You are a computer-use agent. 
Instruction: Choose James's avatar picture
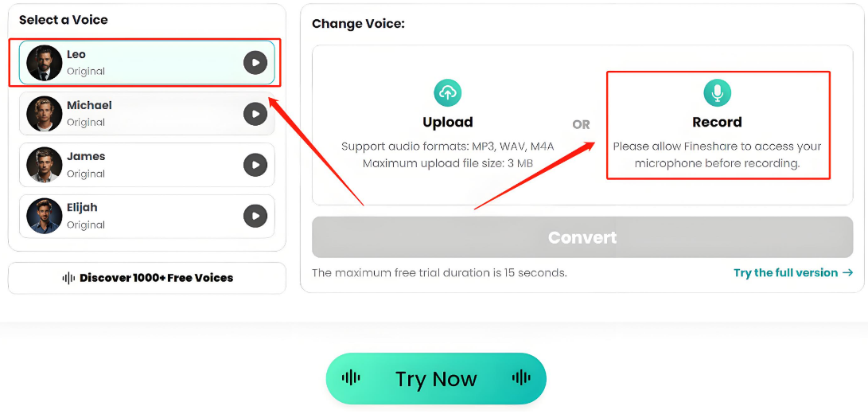[44, 165]
